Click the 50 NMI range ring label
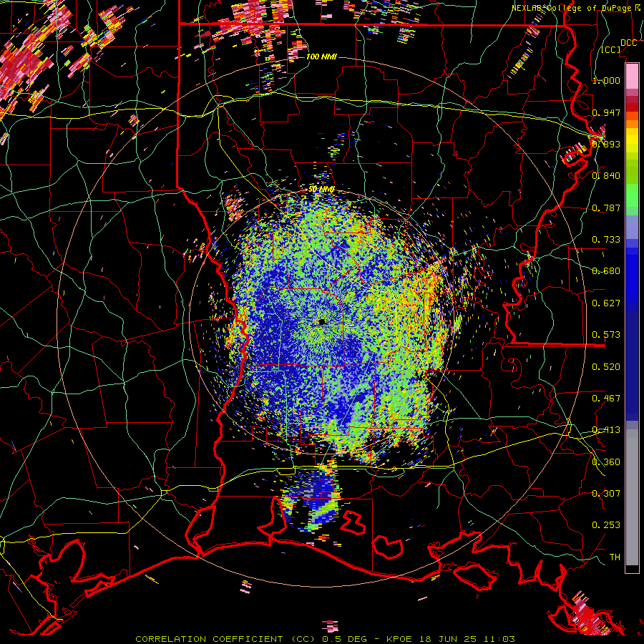This screenshot has height=644, width=644. (321, 190)
